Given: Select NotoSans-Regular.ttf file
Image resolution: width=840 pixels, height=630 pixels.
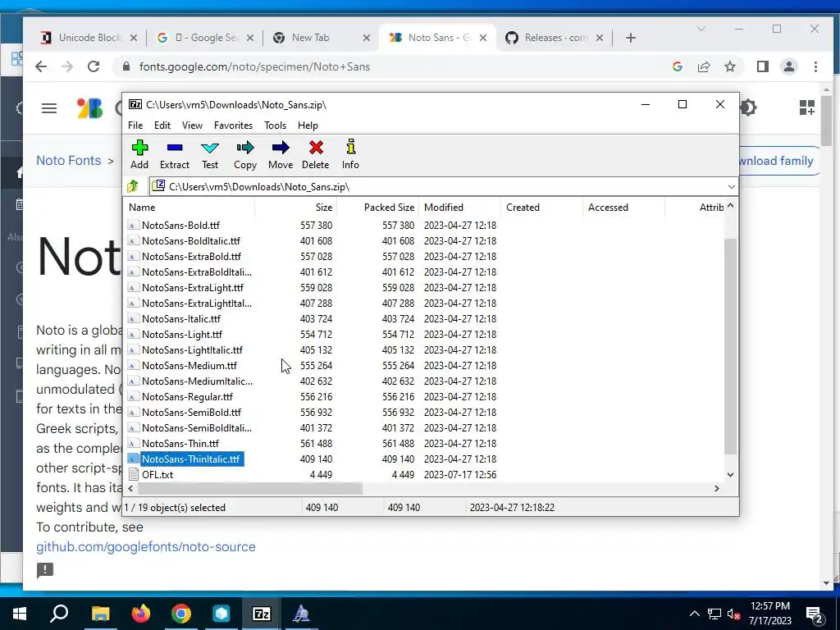Looking at the screenshot, I should point(187,396).
